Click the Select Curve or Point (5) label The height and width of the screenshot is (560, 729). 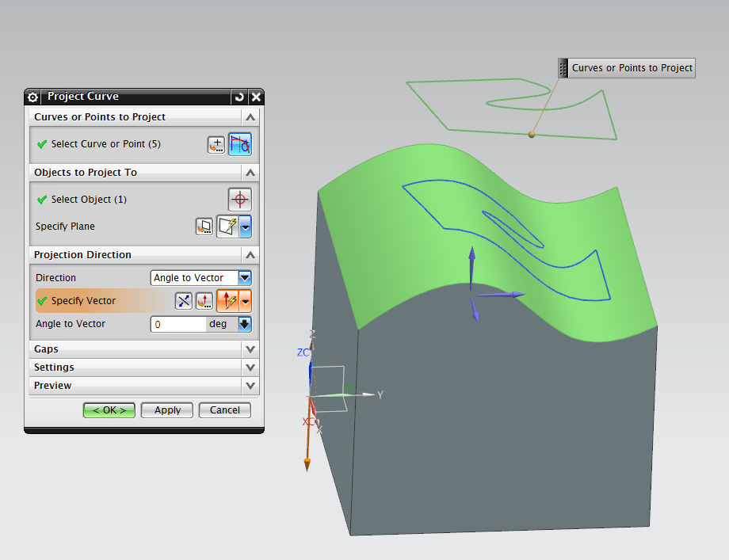[106, 144]
